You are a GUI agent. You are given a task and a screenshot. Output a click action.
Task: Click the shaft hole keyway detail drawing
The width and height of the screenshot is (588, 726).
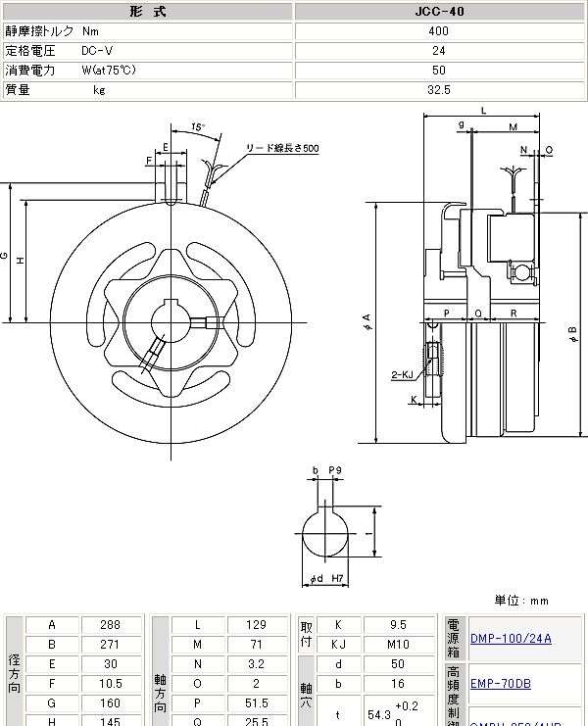326,532
